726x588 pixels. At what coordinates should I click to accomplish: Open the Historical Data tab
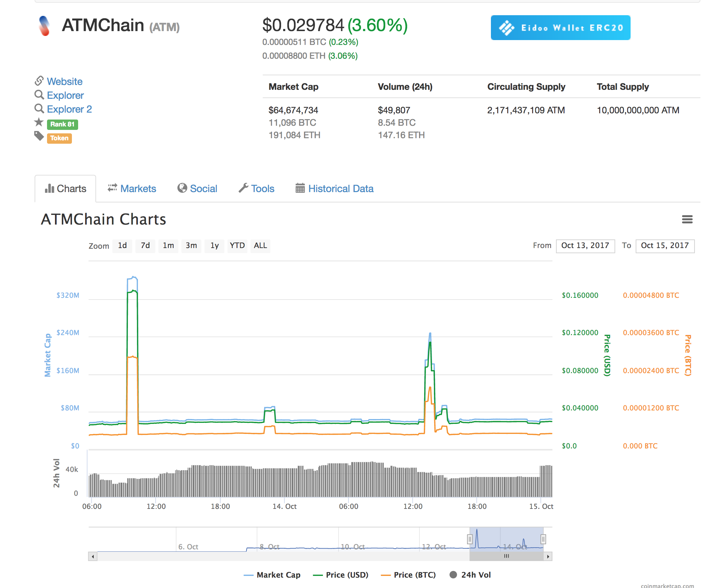coord(335,189)
